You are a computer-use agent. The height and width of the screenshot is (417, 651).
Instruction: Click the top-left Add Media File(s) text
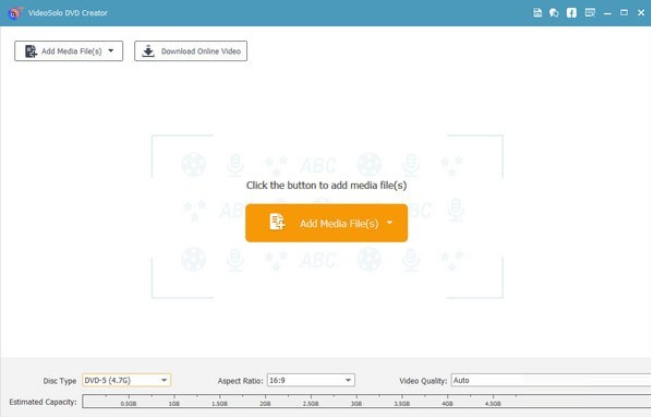(x=71, y=51)
